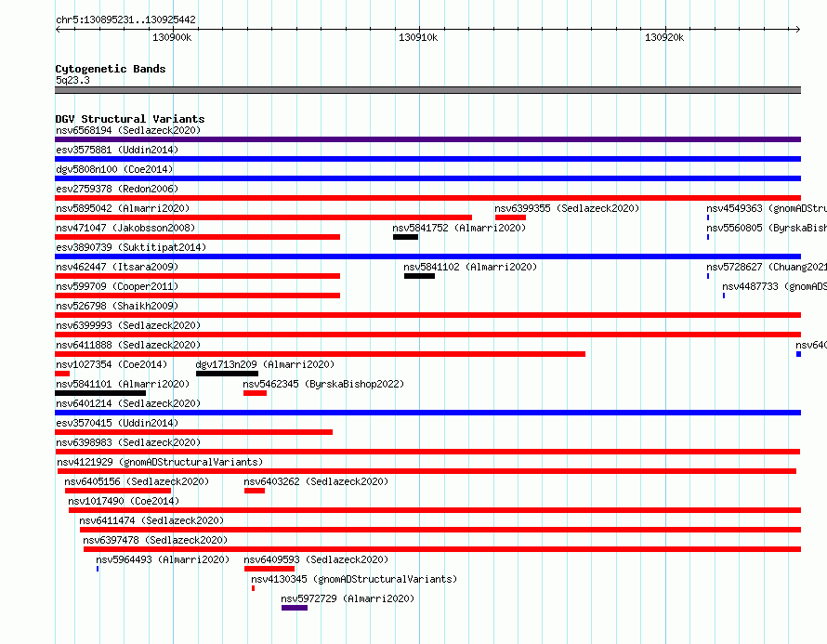Click the black nsv5841101 variant bar
Image resolution: width=827 pixels, height=644 pixels.
tap(100, 393)
